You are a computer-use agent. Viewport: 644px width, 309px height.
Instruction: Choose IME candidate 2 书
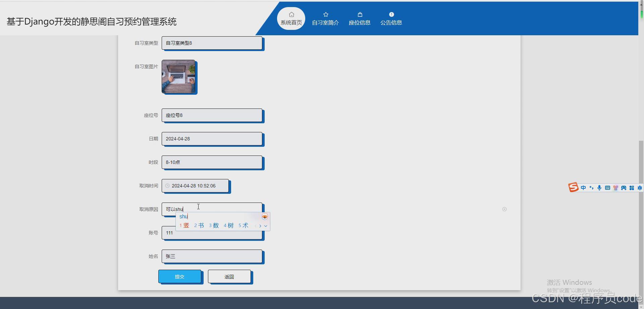[199, 225]
